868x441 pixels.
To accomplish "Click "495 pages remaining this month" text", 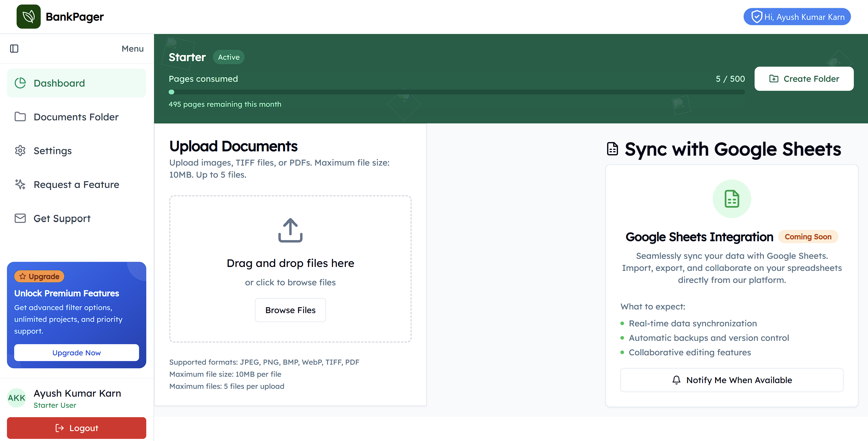I will pyautogui.click(x=225, y=104).
